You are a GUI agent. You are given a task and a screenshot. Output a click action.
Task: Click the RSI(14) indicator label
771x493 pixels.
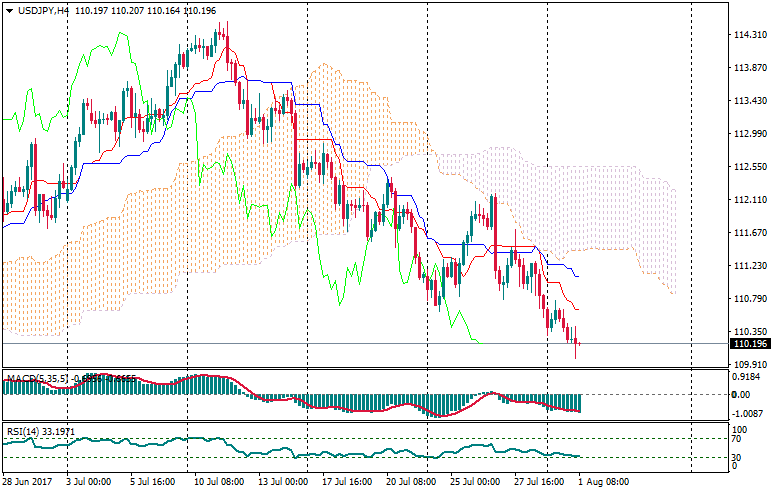(22, 432)
